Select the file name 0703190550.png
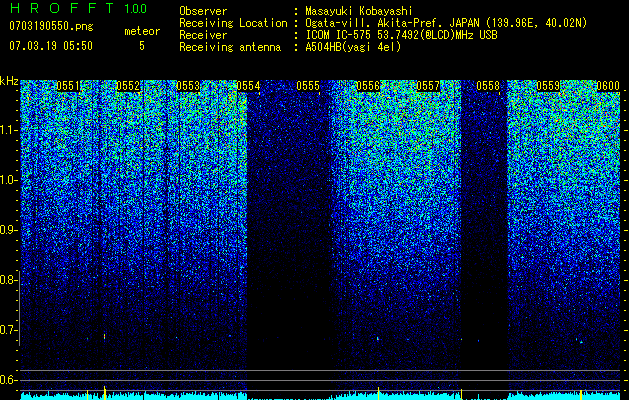This screenshot has height=400, width=629. (x=51, y=26)
